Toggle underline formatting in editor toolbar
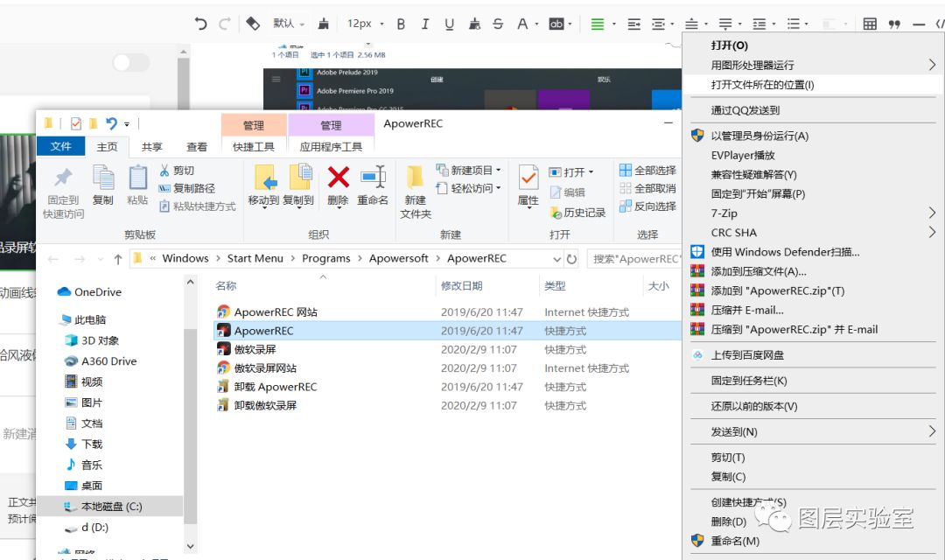The height and width of the screenshot is (560, 945). (x=449, y=24)
